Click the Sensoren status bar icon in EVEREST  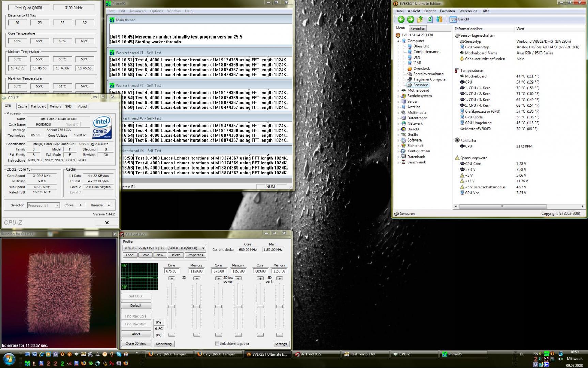[396, 214]
